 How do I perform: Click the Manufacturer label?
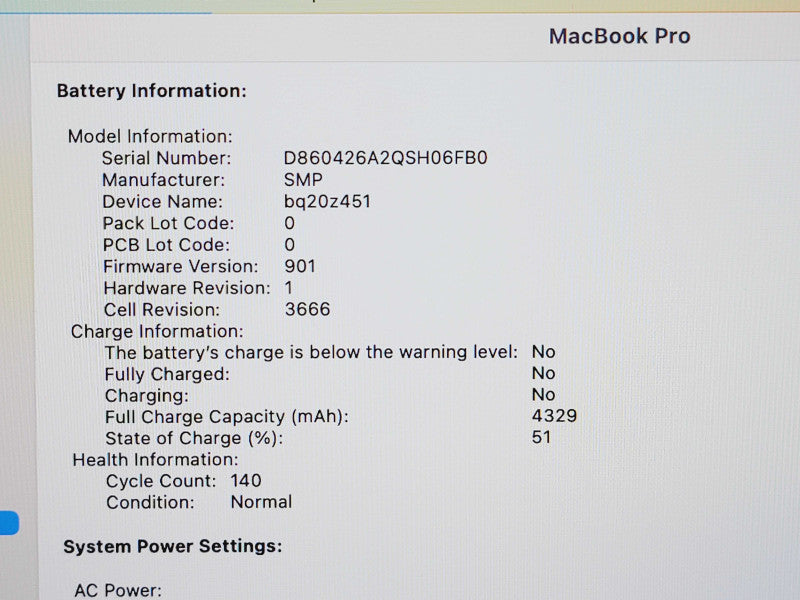(163, 180)
